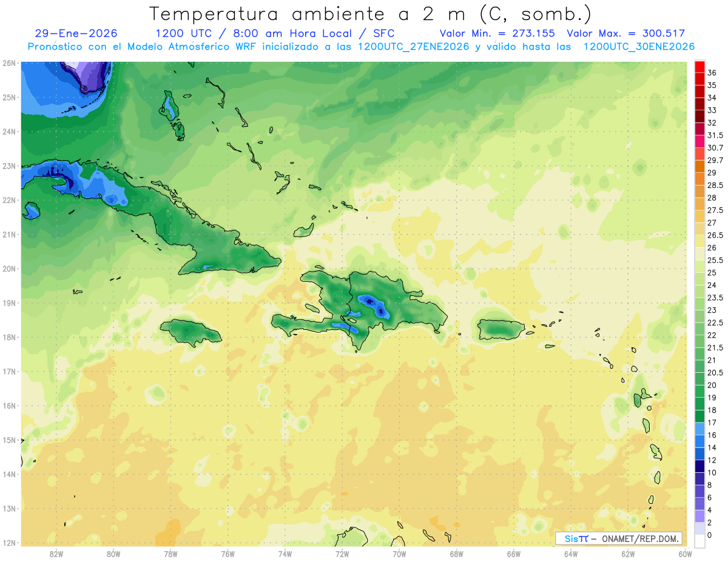The width and height of the screenshot is (728, 562).
Task: Click the legend value 21.5
Action: [x=715, y=347]
